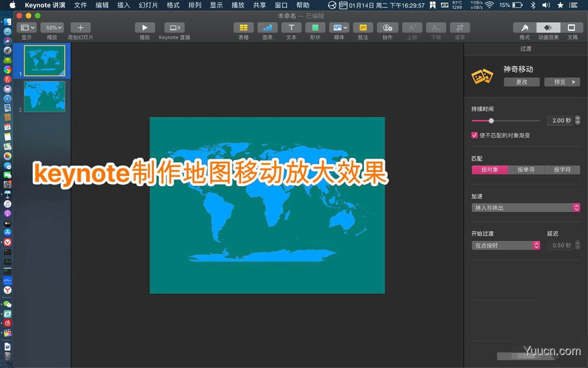Open the 共享 menu
Screen dimensions: 588x368
[259, 5]
